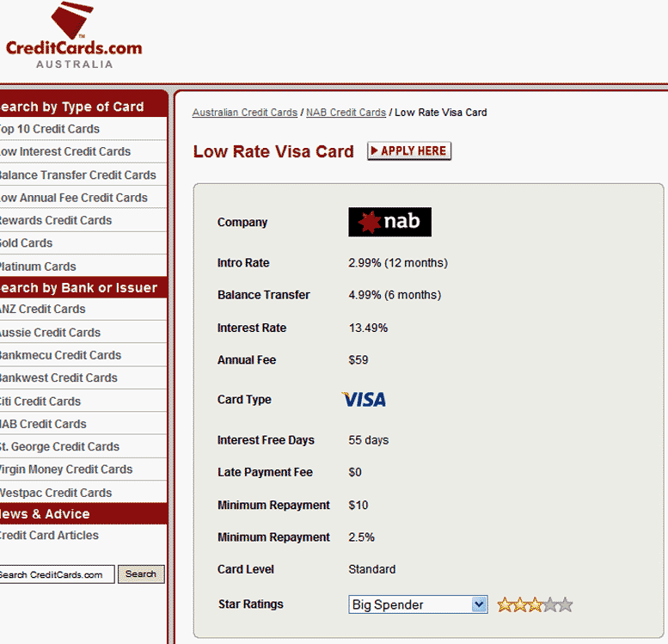Select Bankmecu Credit Cards

[x=60, y=355]
